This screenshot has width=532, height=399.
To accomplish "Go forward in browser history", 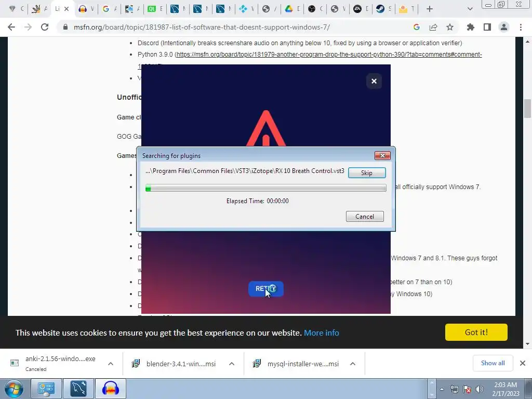I will (x=28, y=27).
